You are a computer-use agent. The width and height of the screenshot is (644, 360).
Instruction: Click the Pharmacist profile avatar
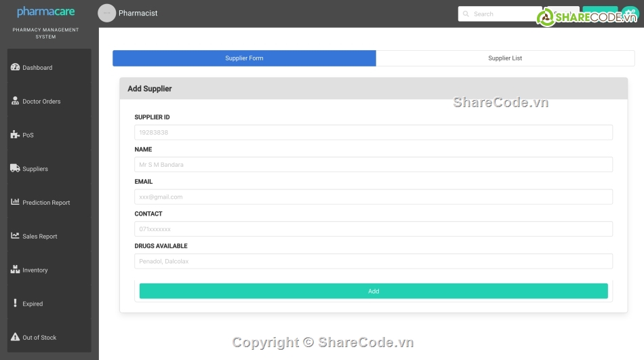[106, 13]
